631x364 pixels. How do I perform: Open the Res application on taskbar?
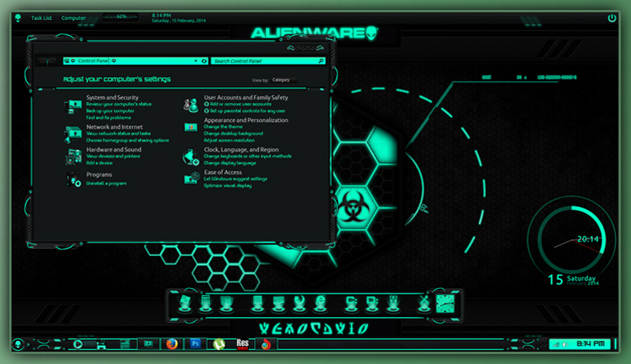[x=242, y=344]
